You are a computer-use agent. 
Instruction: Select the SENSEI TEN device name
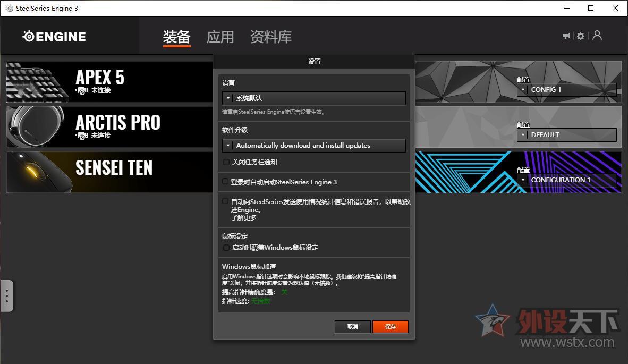tap(114, 167)
